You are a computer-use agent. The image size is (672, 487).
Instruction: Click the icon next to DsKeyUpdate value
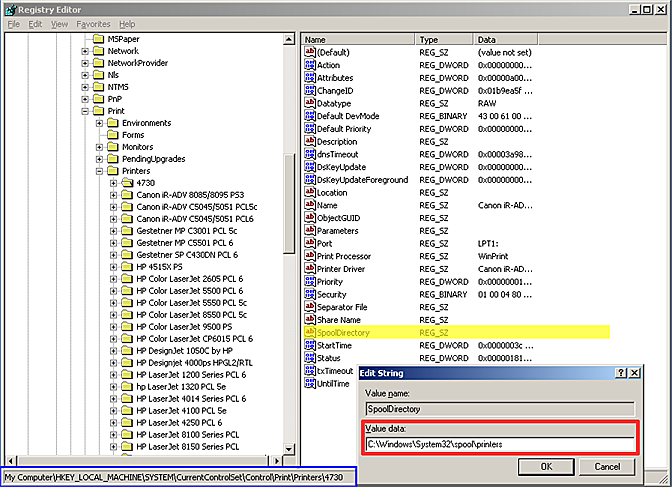point(310,167)
